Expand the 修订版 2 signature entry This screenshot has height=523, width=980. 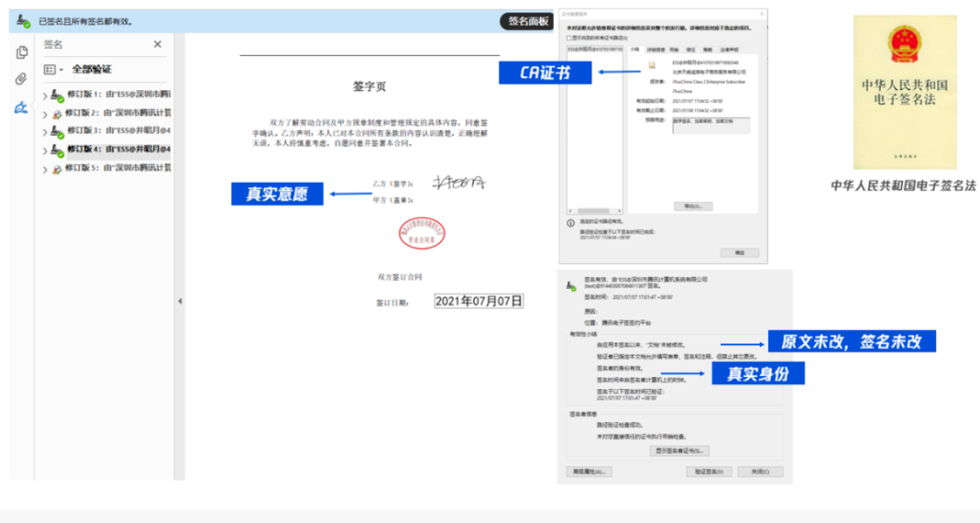coord(45,114)
